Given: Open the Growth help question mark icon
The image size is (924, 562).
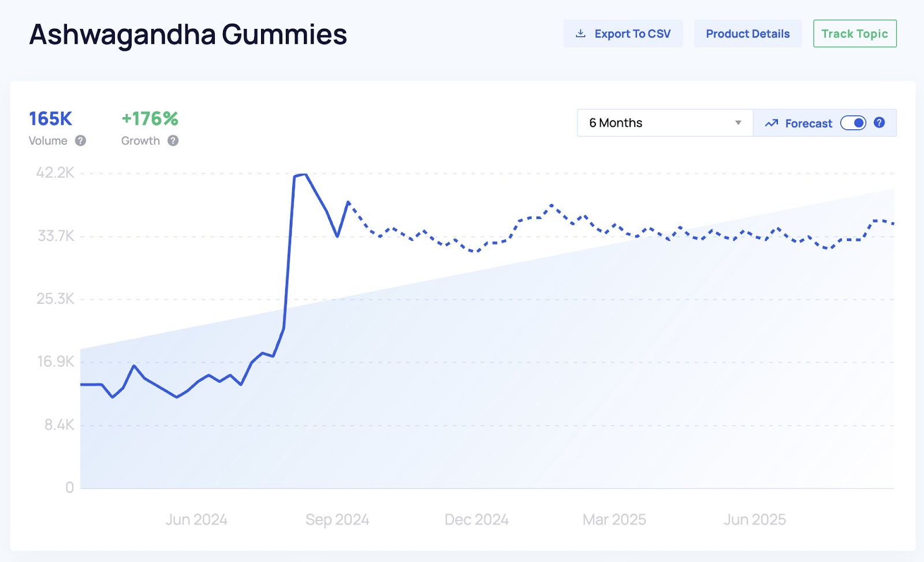Looking at the screenshot, I should (173, 140).
